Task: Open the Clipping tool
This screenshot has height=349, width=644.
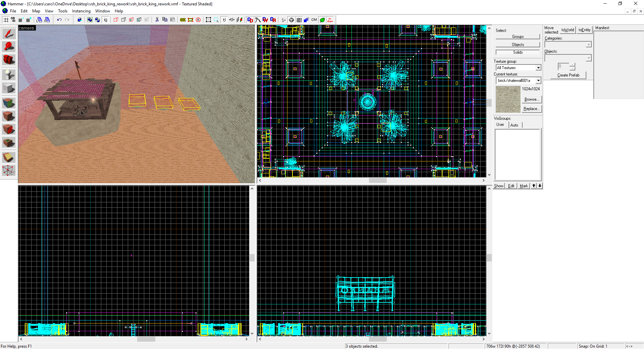Action: 9,157
